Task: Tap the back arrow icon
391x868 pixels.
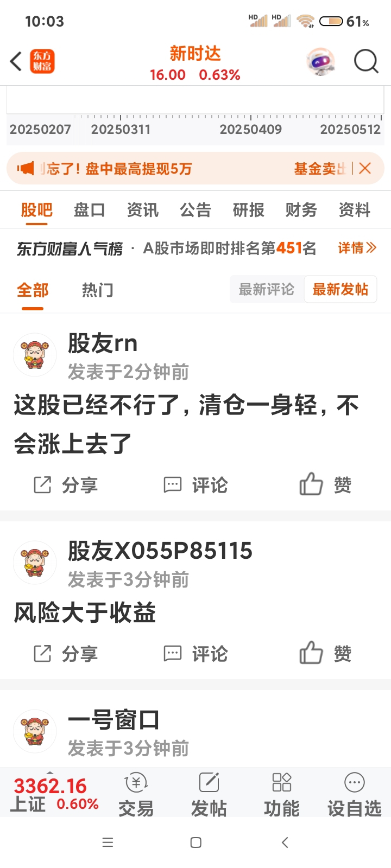Action: point(16,61)
